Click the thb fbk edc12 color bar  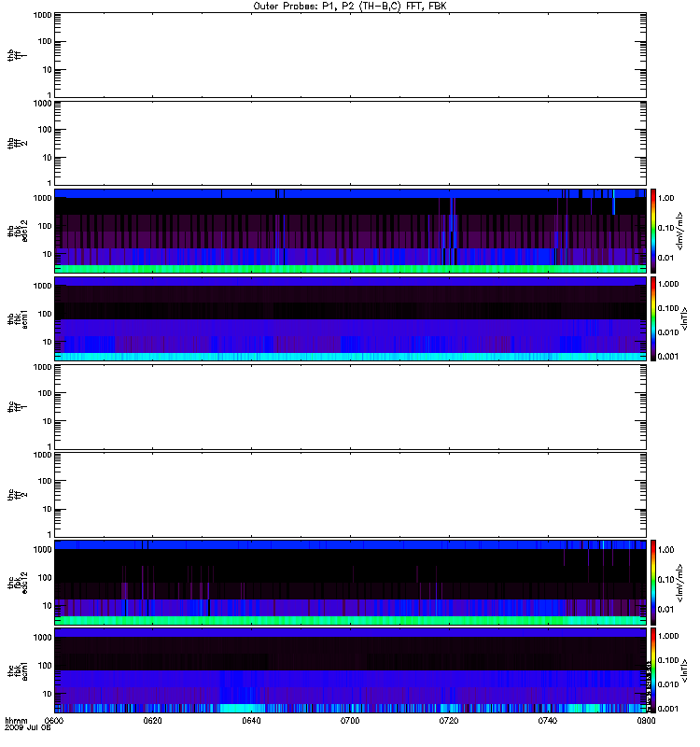(x=653, y=231)
